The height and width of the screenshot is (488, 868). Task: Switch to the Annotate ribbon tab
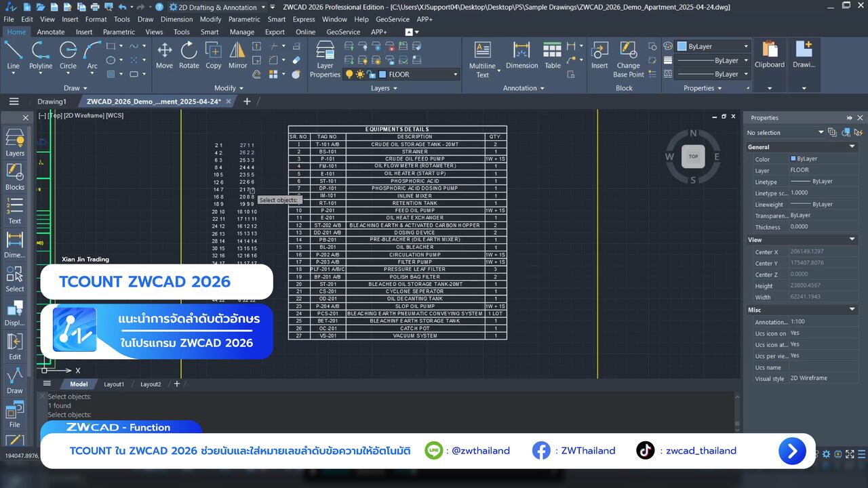pyautogui.click(x=51, y=32)
